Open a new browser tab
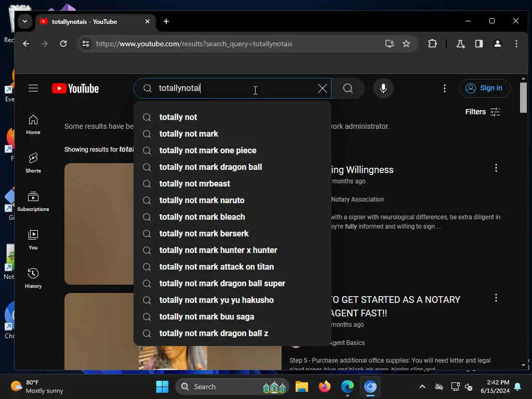 [166, 21]
